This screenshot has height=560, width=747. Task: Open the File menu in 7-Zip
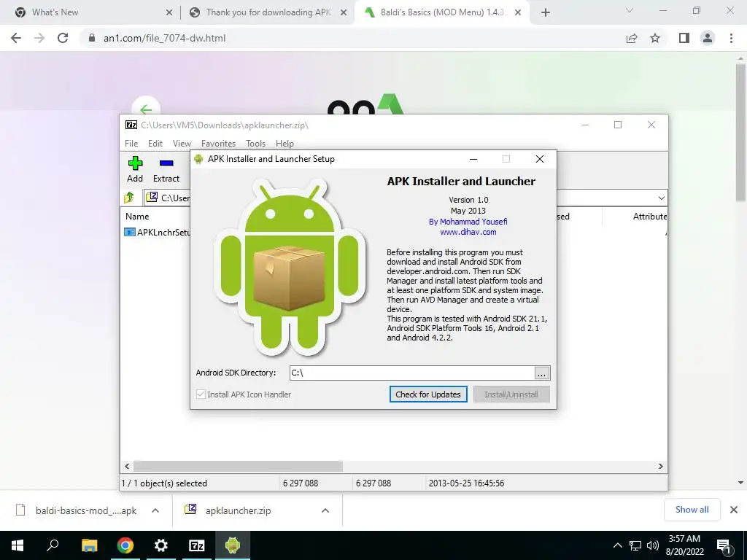point(131,144)
